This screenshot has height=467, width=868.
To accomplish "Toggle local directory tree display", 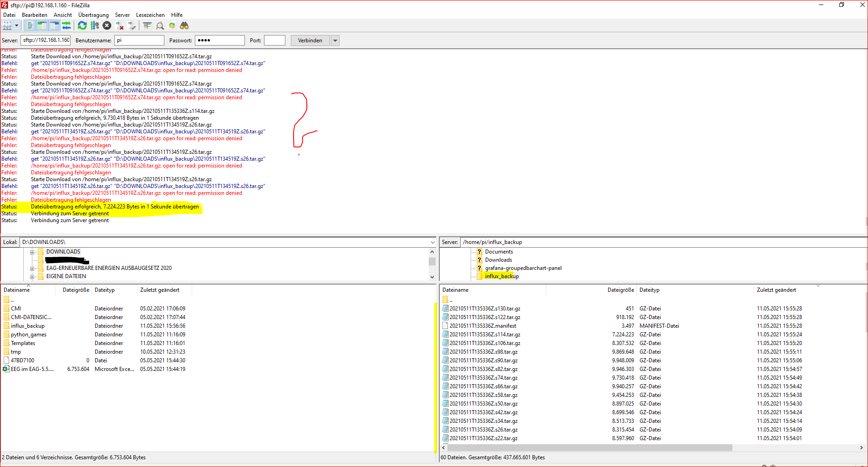I will [x=42, y=25].
